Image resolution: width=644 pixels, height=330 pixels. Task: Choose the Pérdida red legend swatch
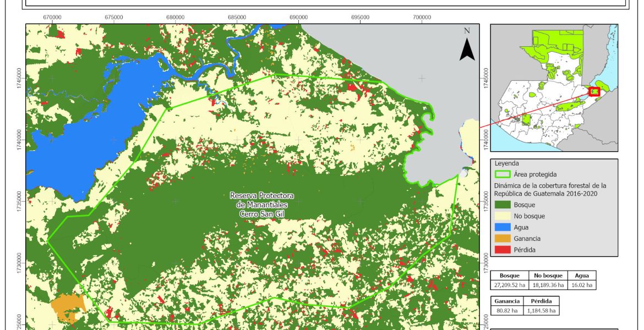point(501,250)
